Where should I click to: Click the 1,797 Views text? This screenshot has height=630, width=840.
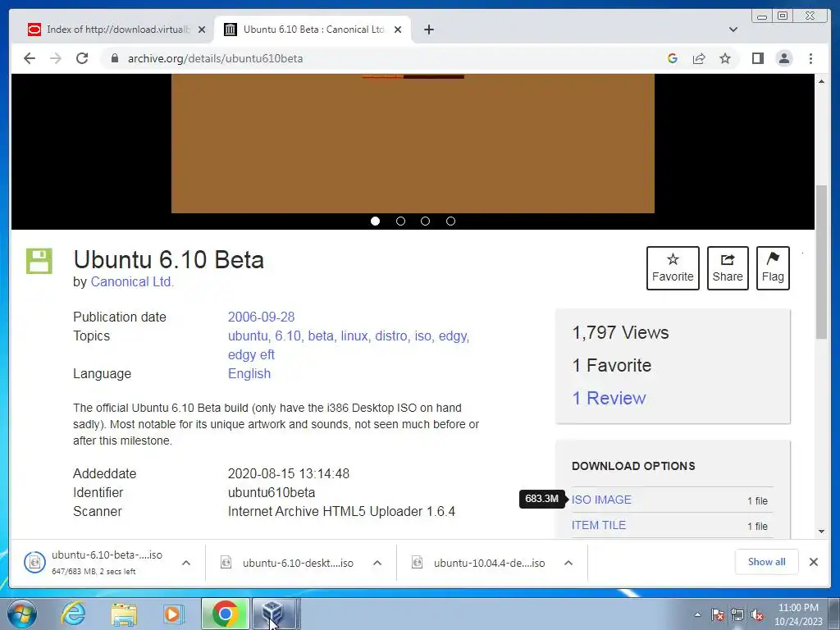[620, 333]
